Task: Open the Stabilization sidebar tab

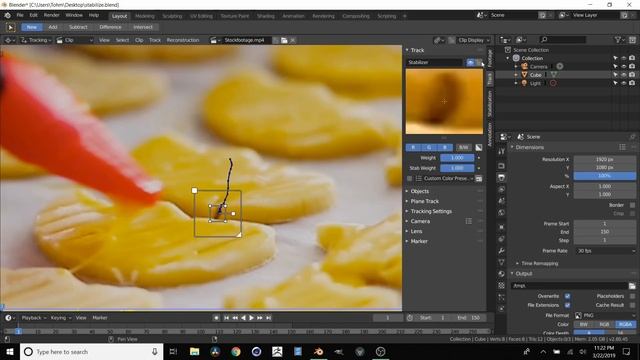Action: tap(490, 103)
